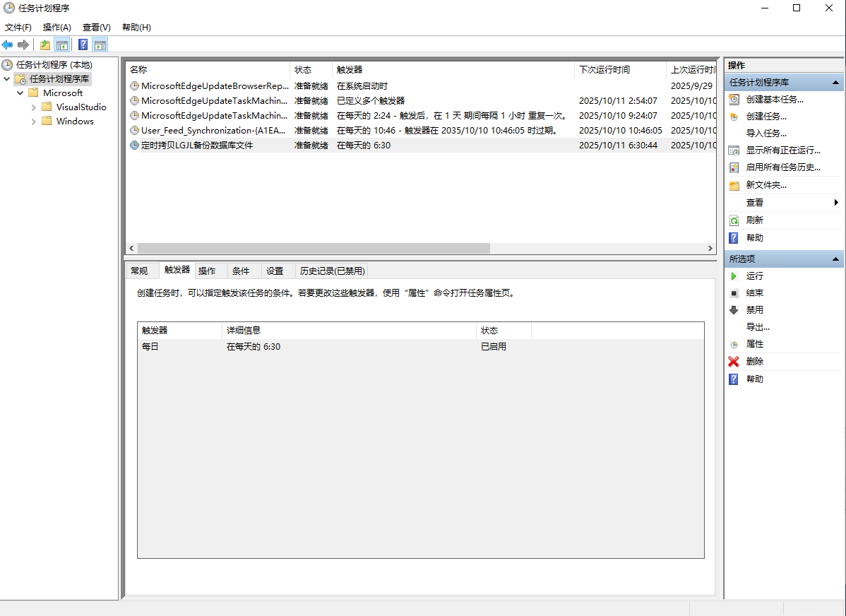Click the 刷新 (Refresh) icon
846x616 pixels.
tap(734, 220)
